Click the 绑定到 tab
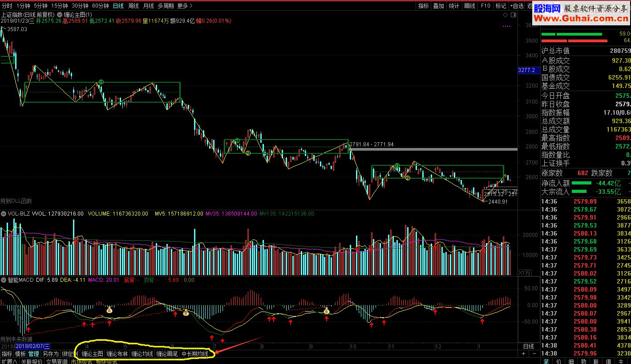 click(69, 354)
